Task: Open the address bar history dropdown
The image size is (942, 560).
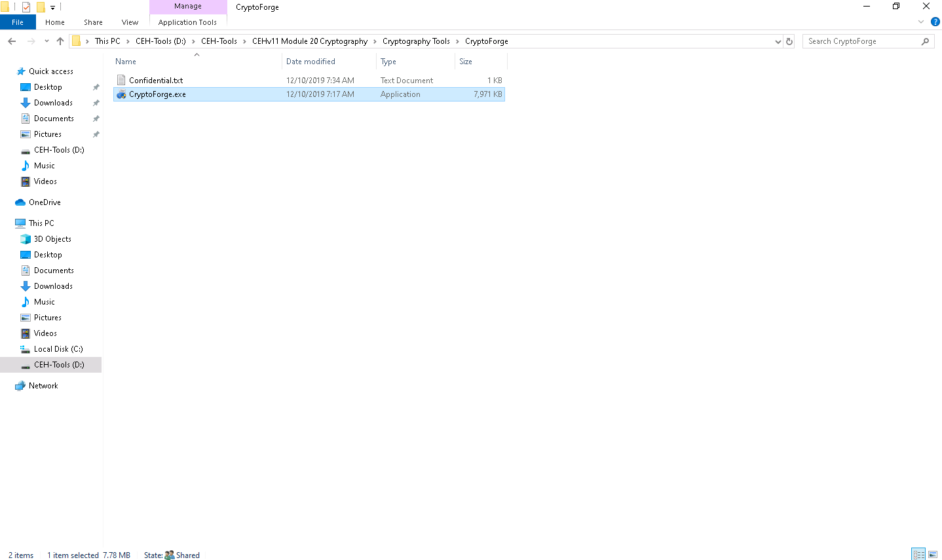Action: (x=778, y=41)
